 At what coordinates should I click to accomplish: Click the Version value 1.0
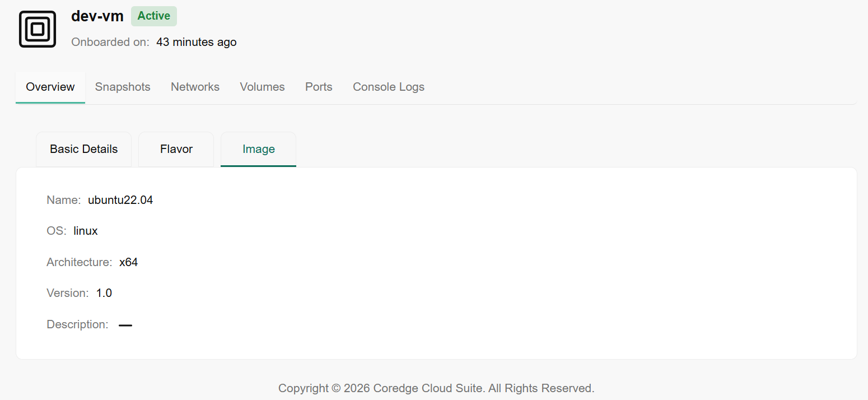click(104, 293)
